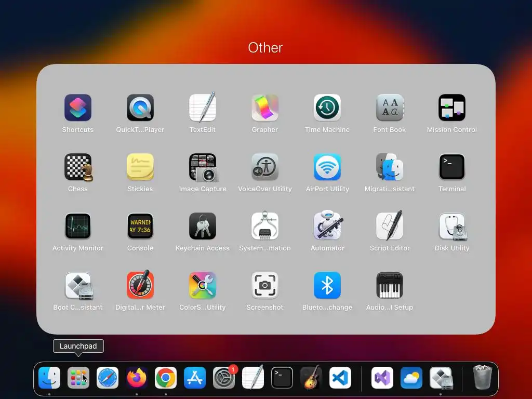This screenshot has height=399, width=532.
Task: Open Safari from the Dock
Action: click(x=108, y=378)
